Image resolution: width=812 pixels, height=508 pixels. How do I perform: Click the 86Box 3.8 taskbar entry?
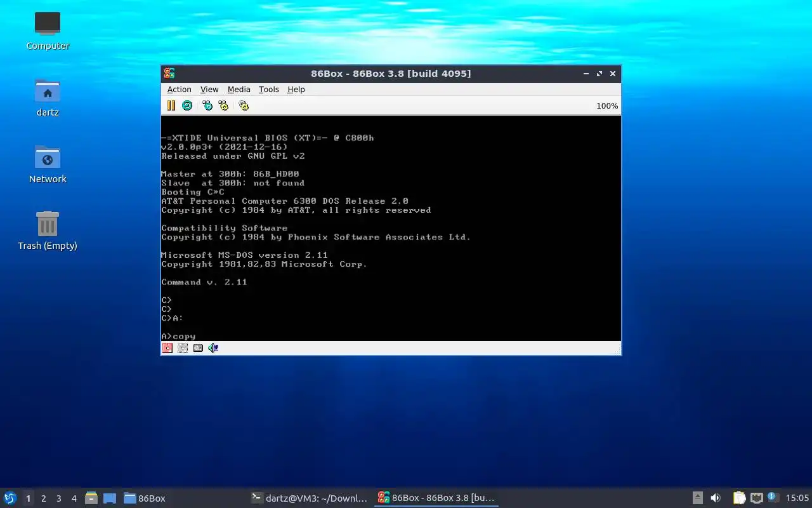436,498
